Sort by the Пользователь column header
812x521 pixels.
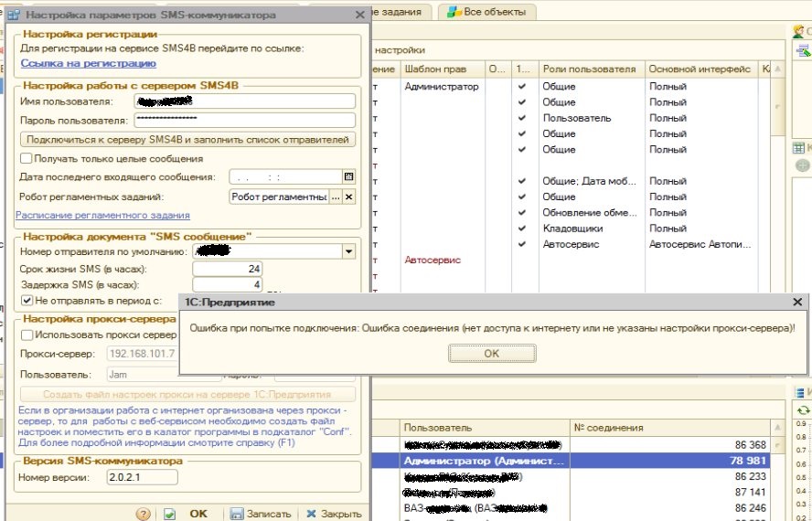[x=485, y=428]
